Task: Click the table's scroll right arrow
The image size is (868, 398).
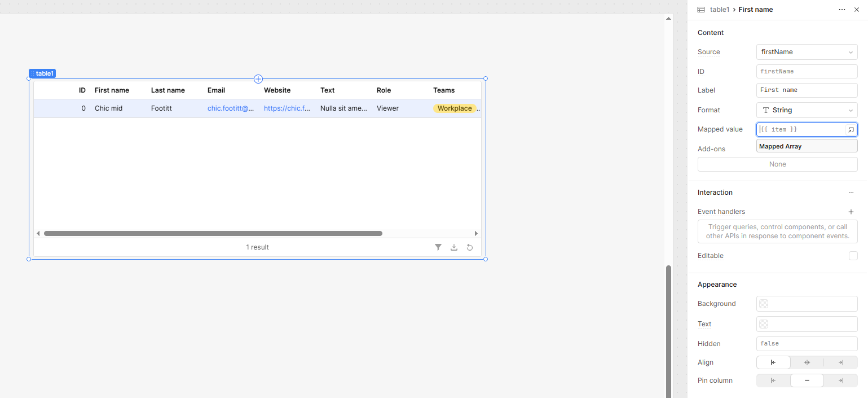Action: pyautogui.click(x=476, y=233)
